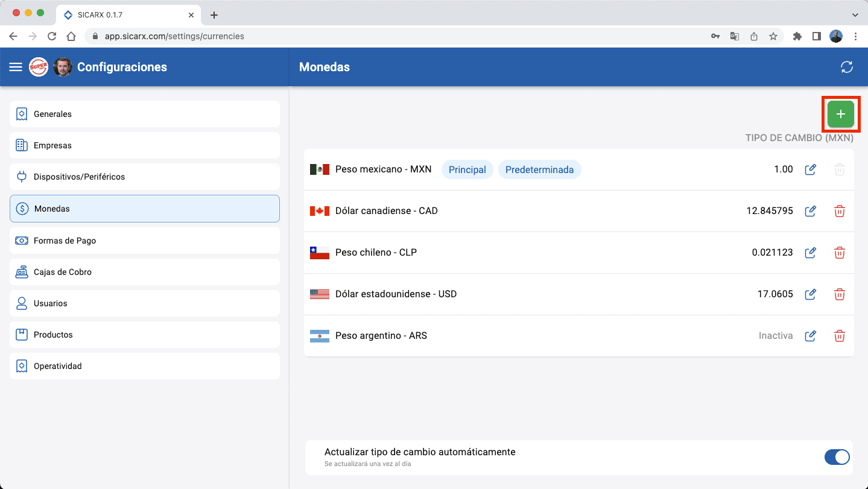The height and width of the screenshot is (489, 868).
Task: Edit the Dólar canadiense exchange rate
Action: (x=810, y=211)
